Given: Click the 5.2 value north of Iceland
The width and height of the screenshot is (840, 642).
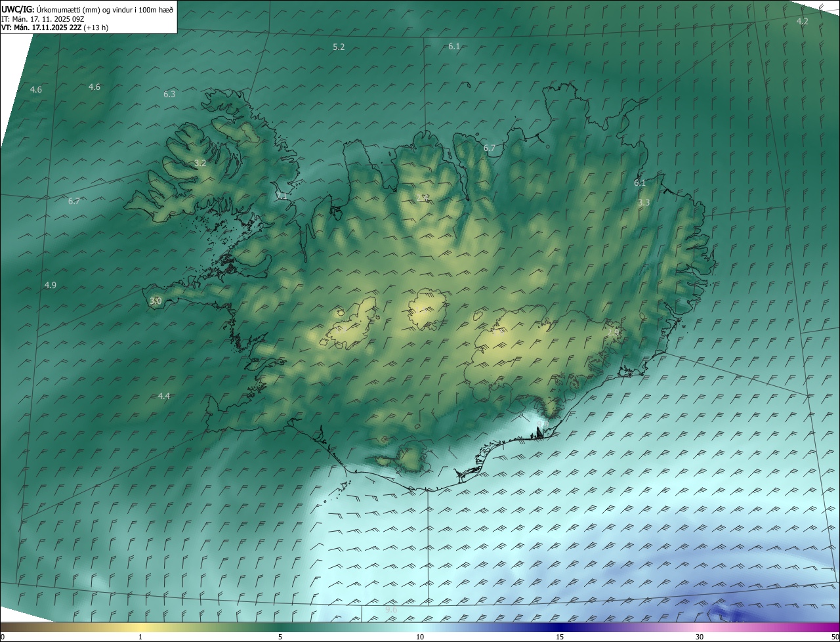Looking at the screenshot, I should 339,47.
